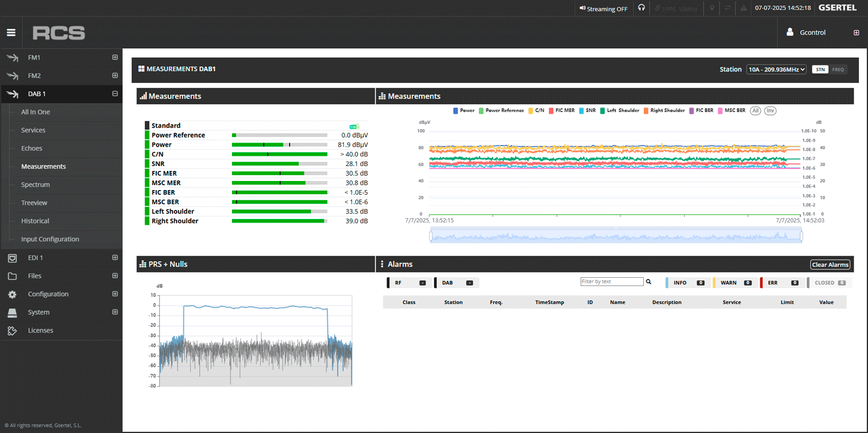This screenshot has height=433, width=868.
Task: Toggle the FREQ mode switch
Action: [838, 70]
